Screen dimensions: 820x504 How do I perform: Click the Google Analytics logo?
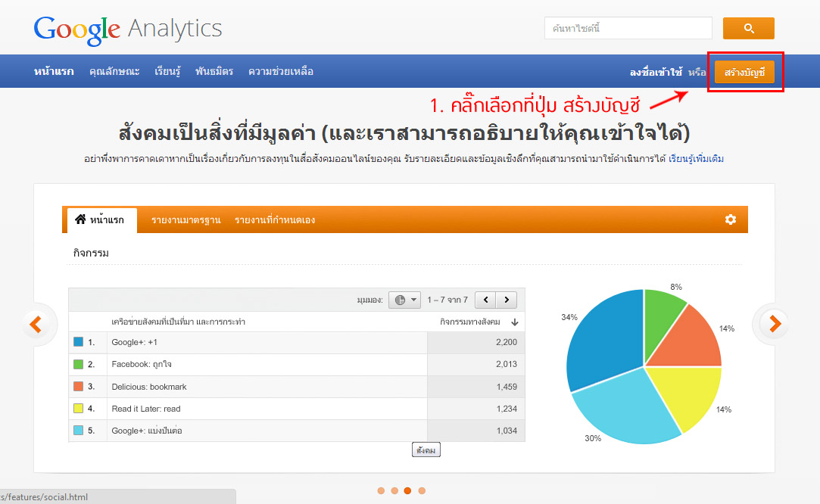coord(128,30)
